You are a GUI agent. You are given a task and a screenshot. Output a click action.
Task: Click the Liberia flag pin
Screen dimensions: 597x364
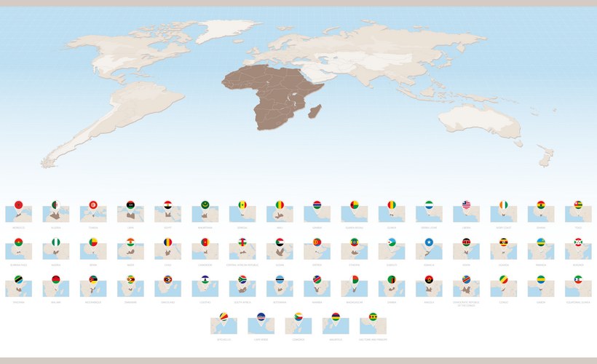tap(466, 205)
